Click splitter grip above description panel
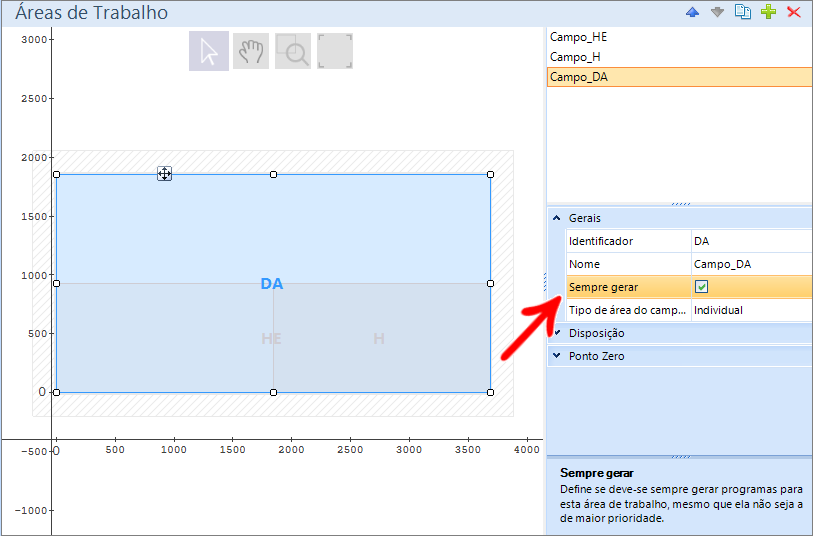This screenshot has height=536, width=813. point(681,457)
